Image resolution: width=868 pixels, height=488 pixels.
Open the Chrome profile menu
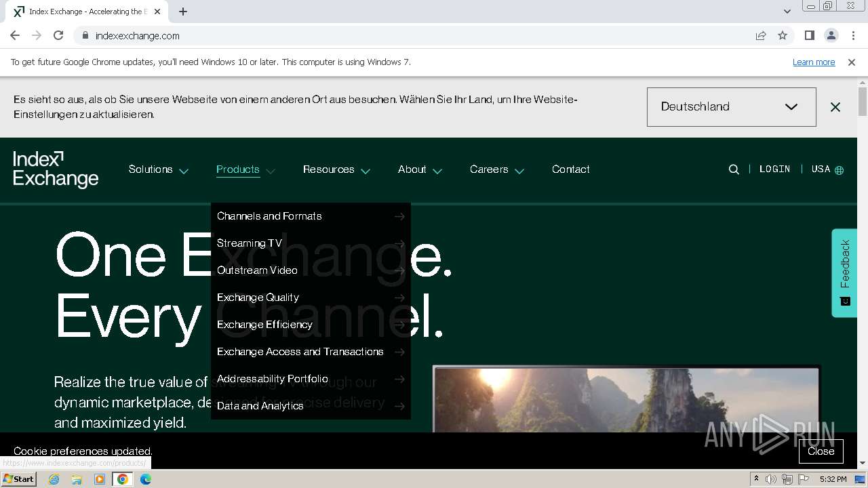point(831,35)
